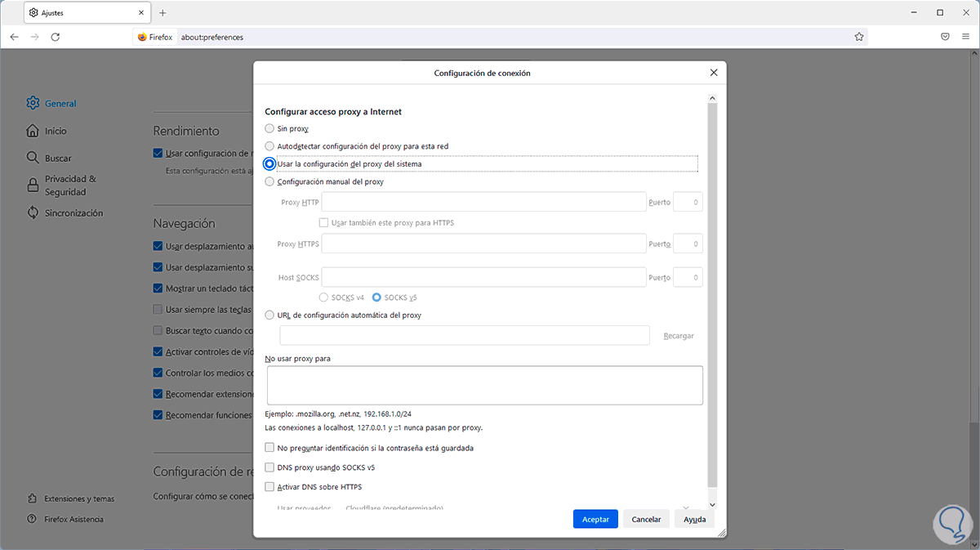The width and height of the screenshot is (980, 550).
Task: Choose Configuración manual del proxy option
Action: (270, 181)
